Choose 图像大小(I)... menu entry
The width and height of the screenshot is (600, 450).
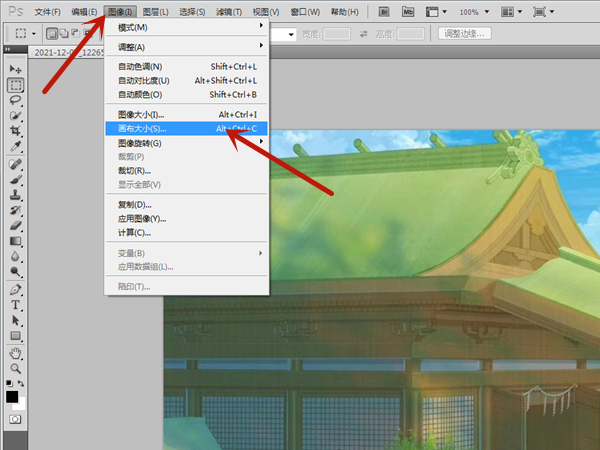point(187,114)
